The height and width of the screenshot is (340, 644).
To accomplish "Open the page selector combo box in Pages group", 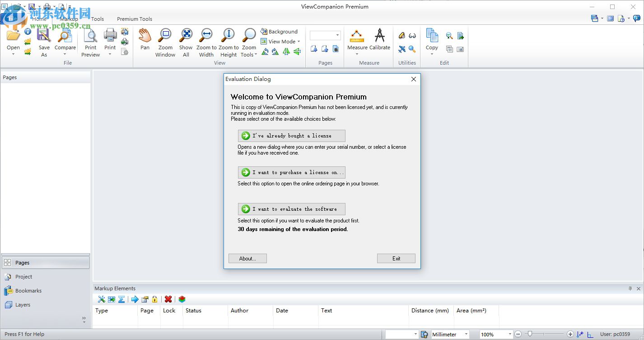I will coord(325,35).
